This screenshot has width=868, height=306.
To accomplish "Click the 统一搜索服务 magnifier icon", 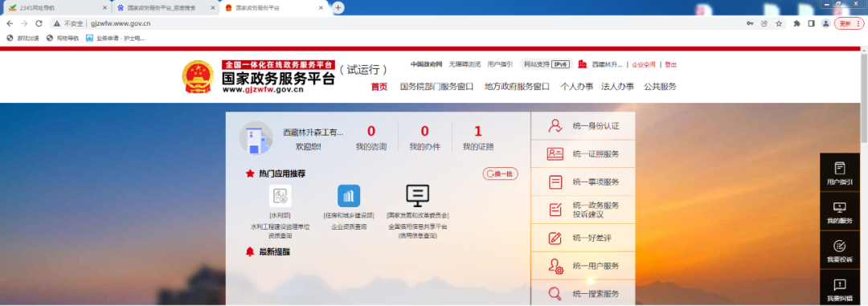I will pyautogui.click(x=555, y=293).
